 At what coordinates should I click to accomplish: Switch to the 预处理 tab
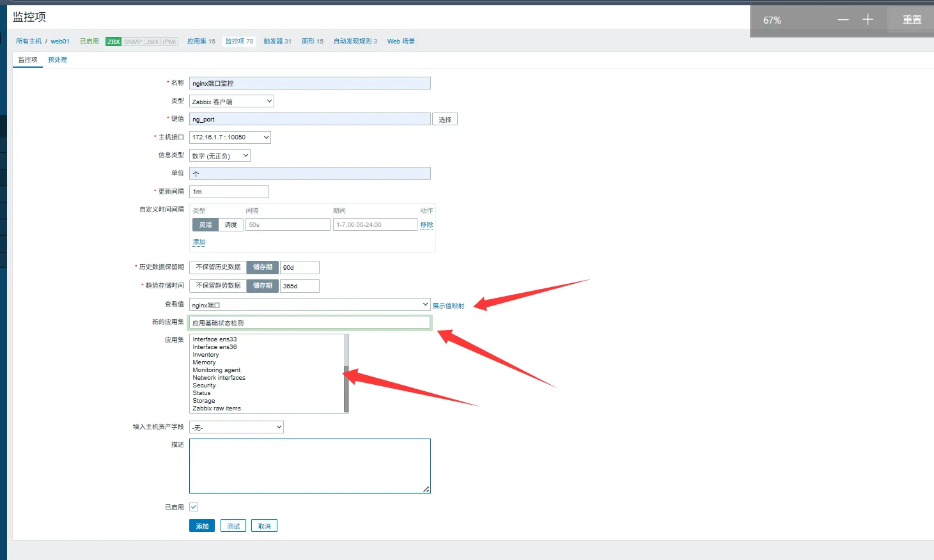pyautogui.click(x=58, y=59)
